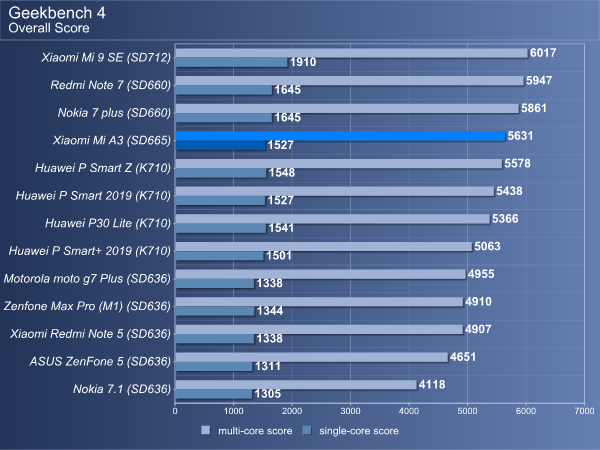Viewport: 600px width, 450px height.
Task: Click the Xiaomi Mi A3 single-core bar
Action: pyautogui.click(x=220, y=145)
